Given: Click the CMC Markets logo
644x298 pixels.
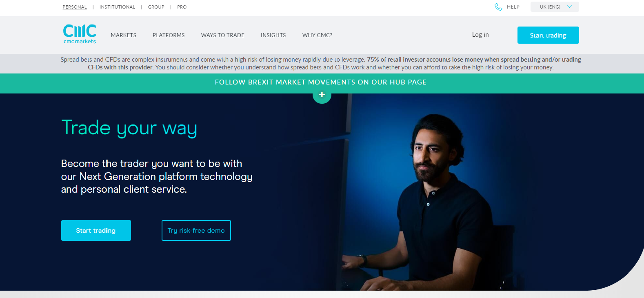Looking at the screenshot, I should [x=80, y=34].
